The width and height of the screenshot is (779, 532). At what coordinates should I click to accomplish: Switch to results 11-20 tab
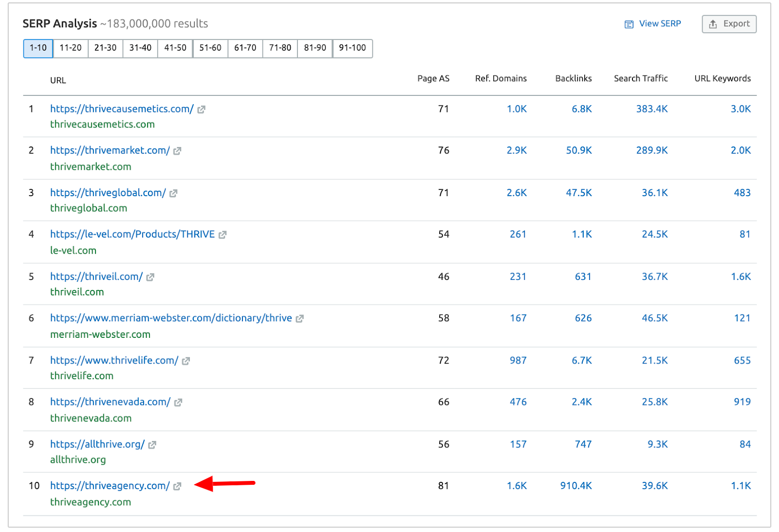pos(71,48)
